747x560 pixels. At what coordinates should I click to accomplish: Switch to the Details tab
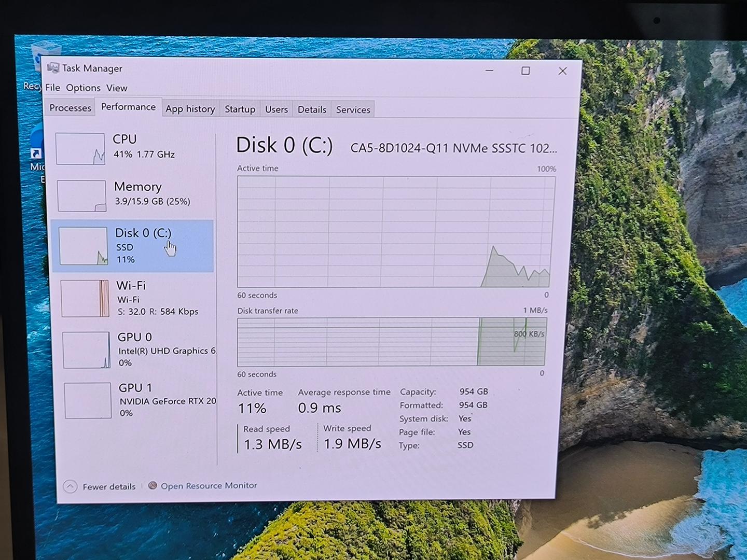(x=312, y=109)
